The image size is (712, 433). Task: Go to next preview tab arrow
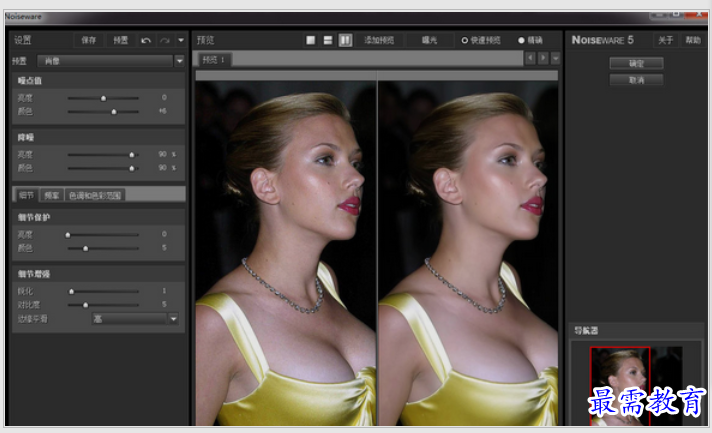point(543,59)
